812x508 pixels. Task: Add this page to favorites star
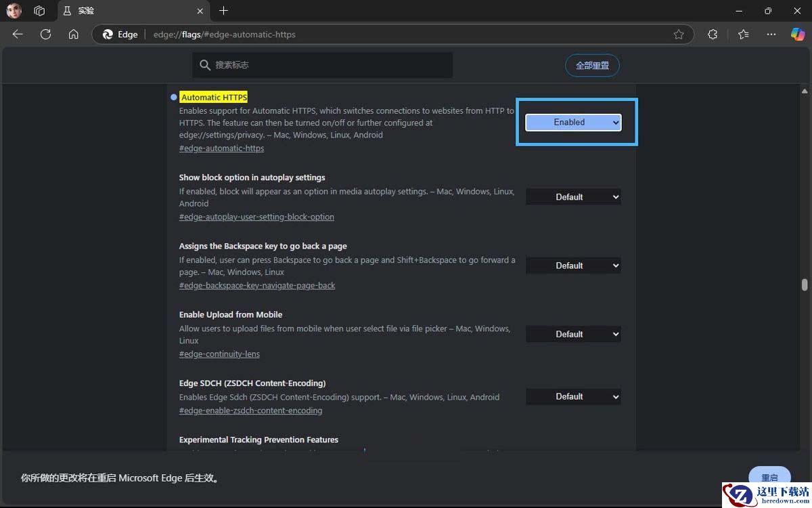(x=679, y=35)
